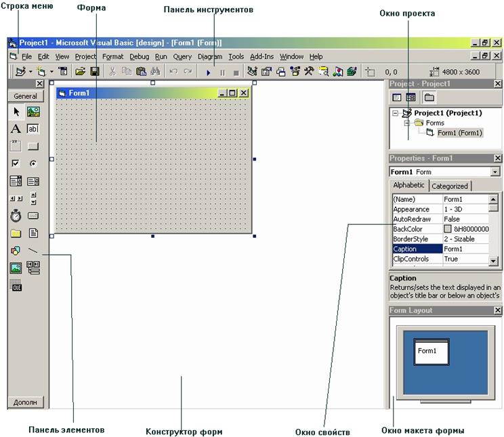
Task: Collapse the Forms folder node
Action: coord(407,123)
